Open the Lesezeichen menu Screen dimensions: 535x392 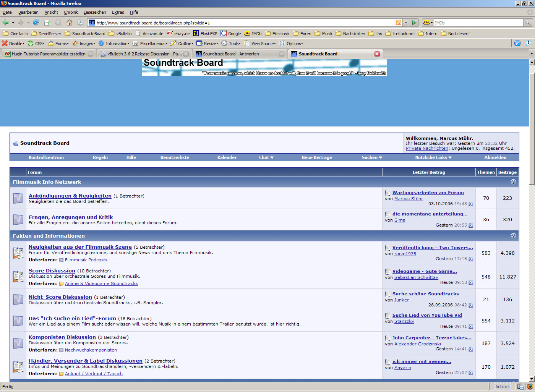pos(95,12)
